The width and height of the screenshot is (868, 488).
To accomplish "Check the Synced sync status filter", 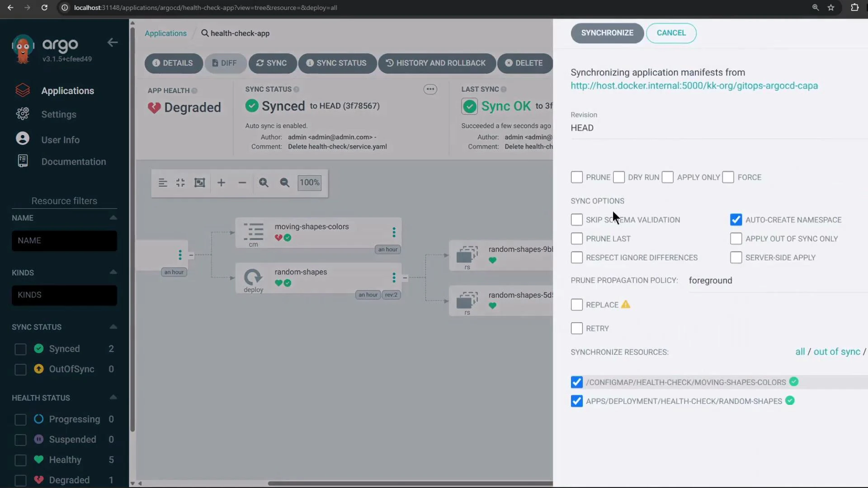I will pyautogui.click(x=20, y=349).
